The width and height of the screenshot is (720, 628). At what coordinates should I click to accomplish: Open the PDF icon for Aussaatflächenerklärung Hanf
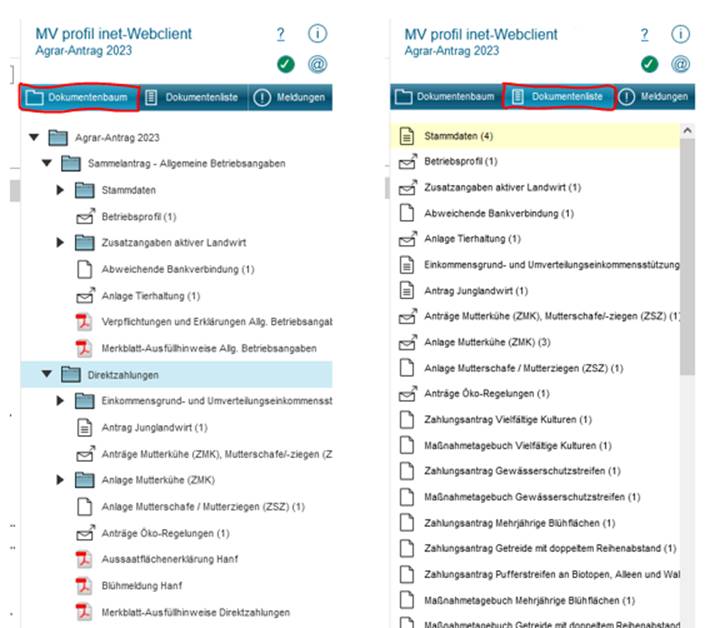[85, 558]
